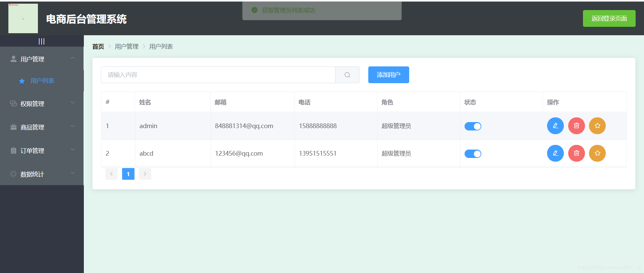Image resolution: width=644 pixels, height=273 pixels.
Task: Click the delete trash icon for admin
Action: coord(576,126)
